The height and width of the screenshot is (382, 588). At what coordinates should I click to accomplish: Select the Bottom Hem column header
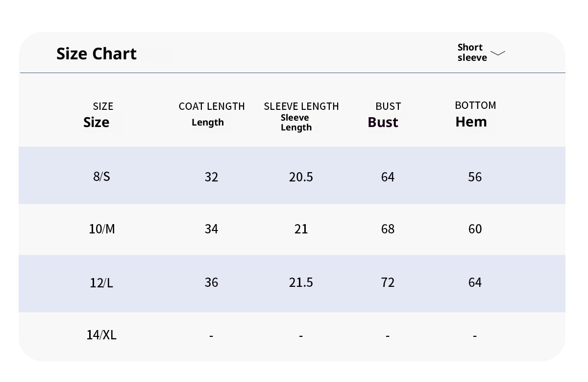tap(475, 114)
